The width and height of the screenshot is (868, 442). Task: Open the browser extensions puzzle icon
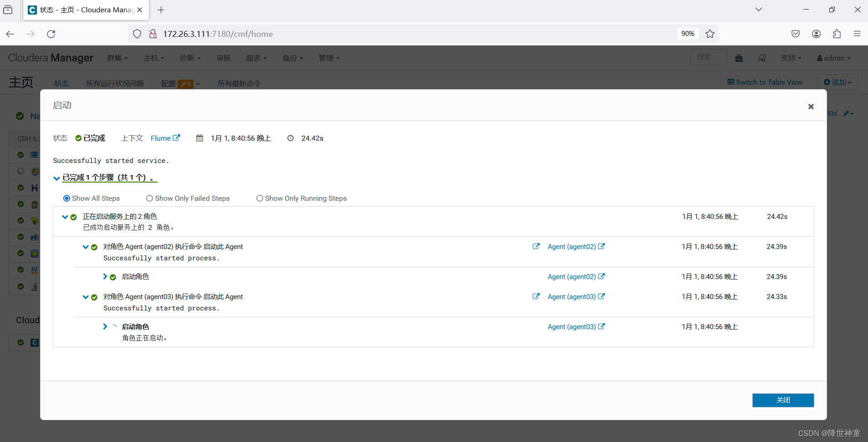click(837, 34)
